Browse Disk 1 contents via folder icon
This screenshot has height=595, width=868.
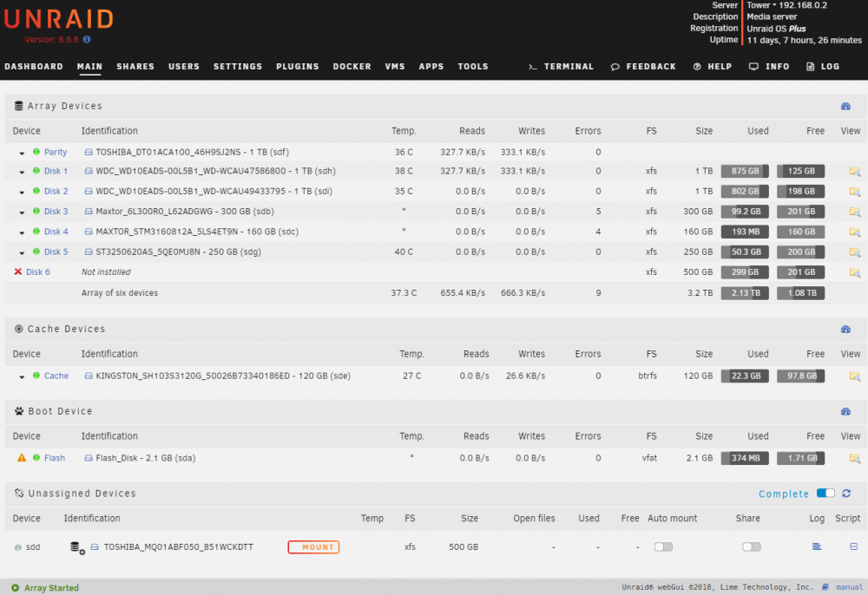[855, 172]
